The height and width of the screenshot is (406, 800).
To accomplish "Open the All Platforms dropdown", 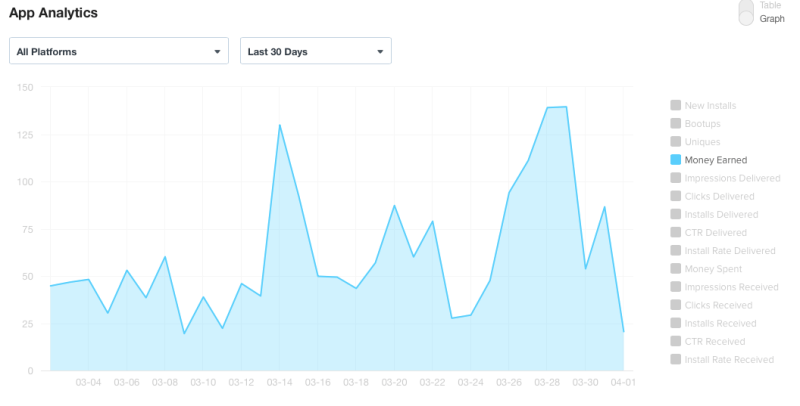I will click(x=118, y=51).
